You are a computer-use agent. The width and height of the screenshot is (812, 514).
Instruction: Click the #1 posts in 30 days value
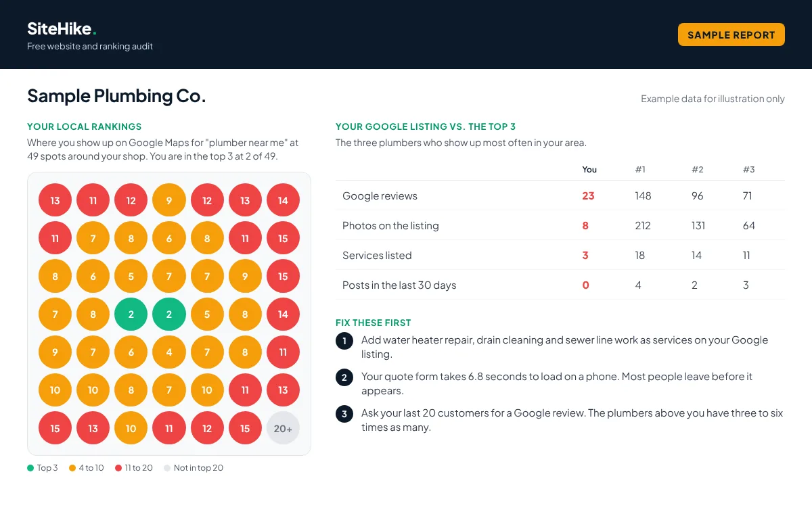point(638,285)
